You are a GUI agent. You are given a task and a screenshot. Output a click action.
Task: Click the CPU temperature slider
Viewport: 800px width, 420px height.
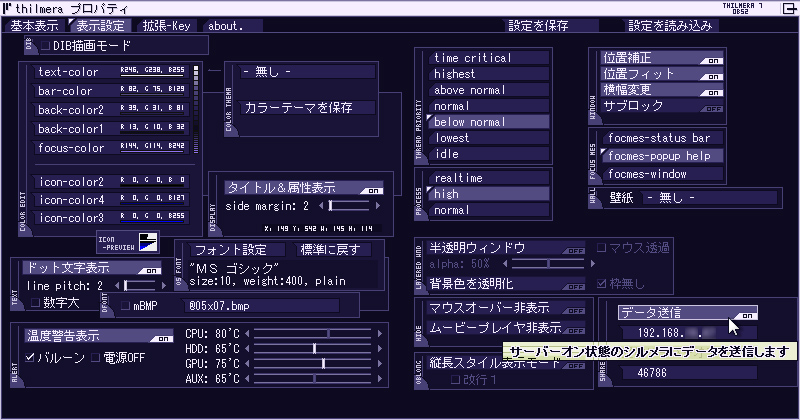[x=312, y=334]
